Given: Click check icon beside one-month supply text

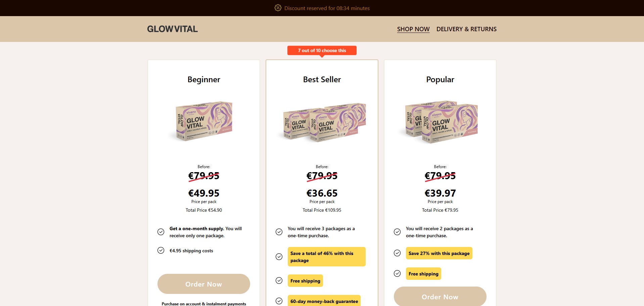Looking at the screenshot, I should coord(161,232).
